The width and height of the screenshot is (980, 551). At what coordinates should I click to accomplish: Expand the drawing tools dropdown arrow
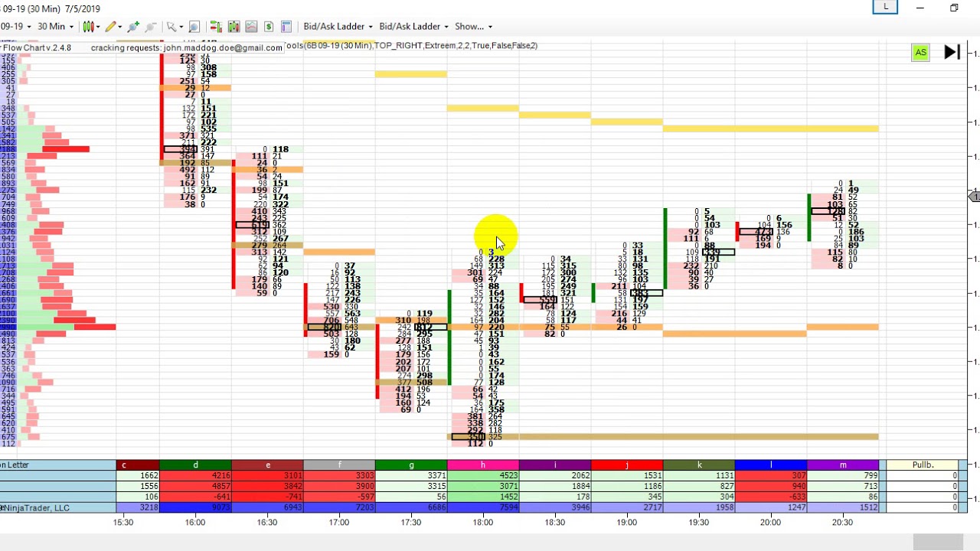(x=121, y=26)
